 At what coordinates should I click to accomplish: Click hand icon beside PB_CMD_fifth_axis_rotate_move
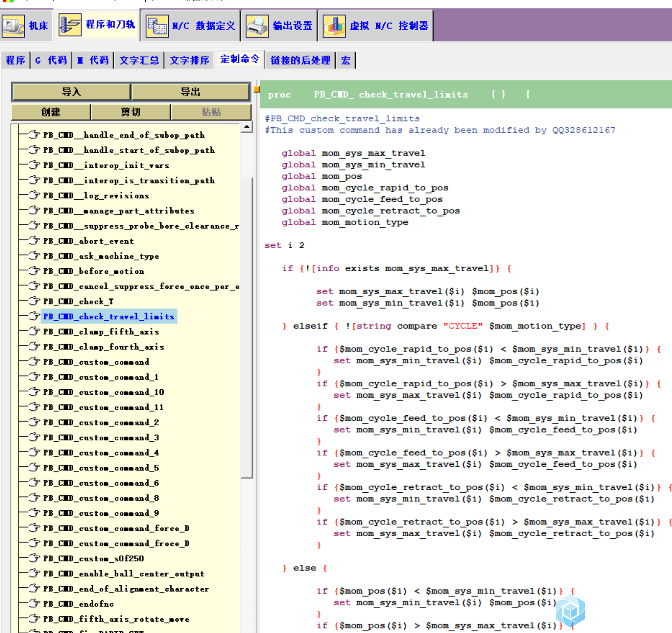tap(34, 619)
